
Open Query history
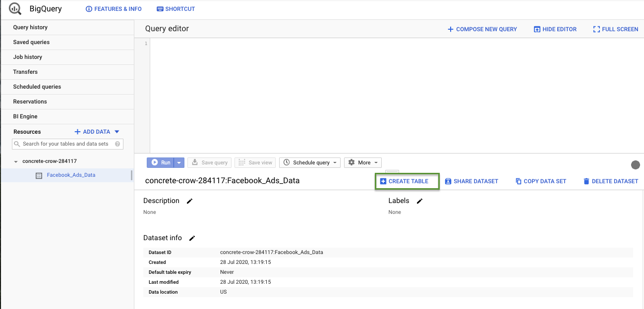(67, 27)
